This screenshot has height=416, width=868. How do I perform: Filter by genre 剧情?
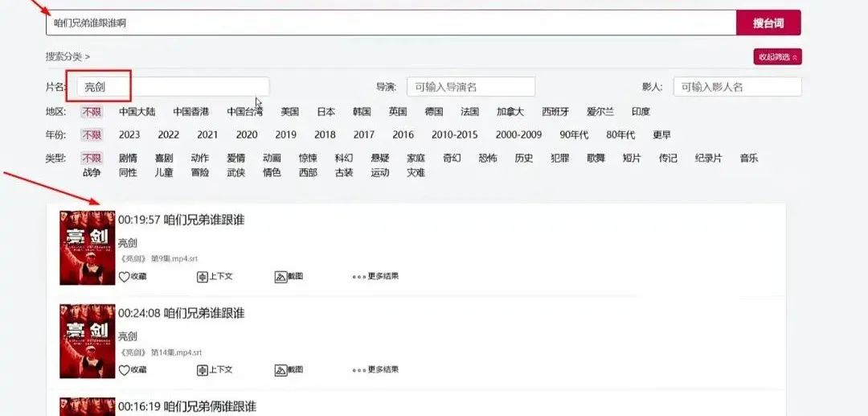[x=128, y=158]
